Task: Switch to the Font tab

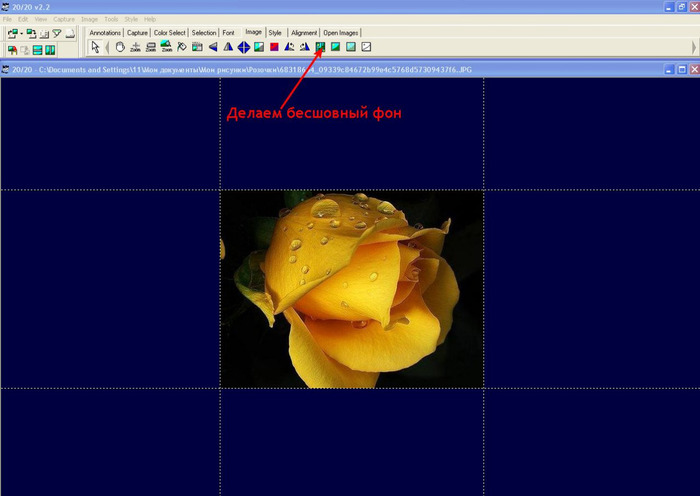Action: [x=228, y=33]
